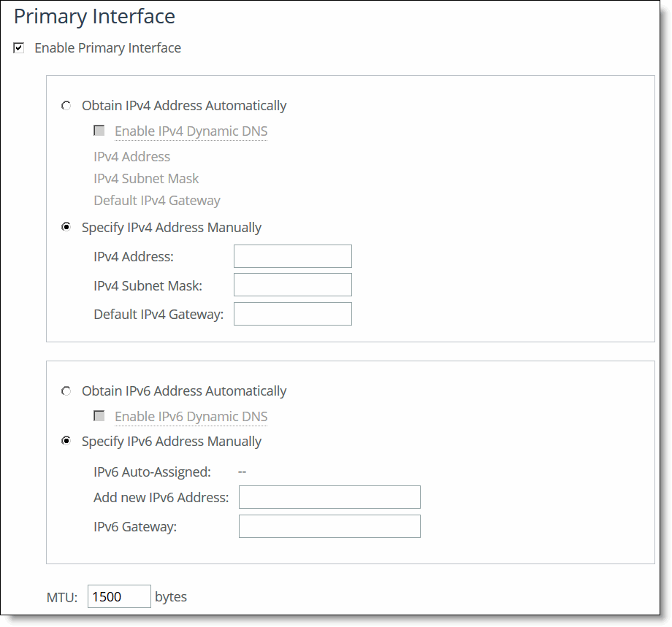672x627 pixels.
Task: Select Specify IPv4 Address Manually
Action: tap(66, 227)
